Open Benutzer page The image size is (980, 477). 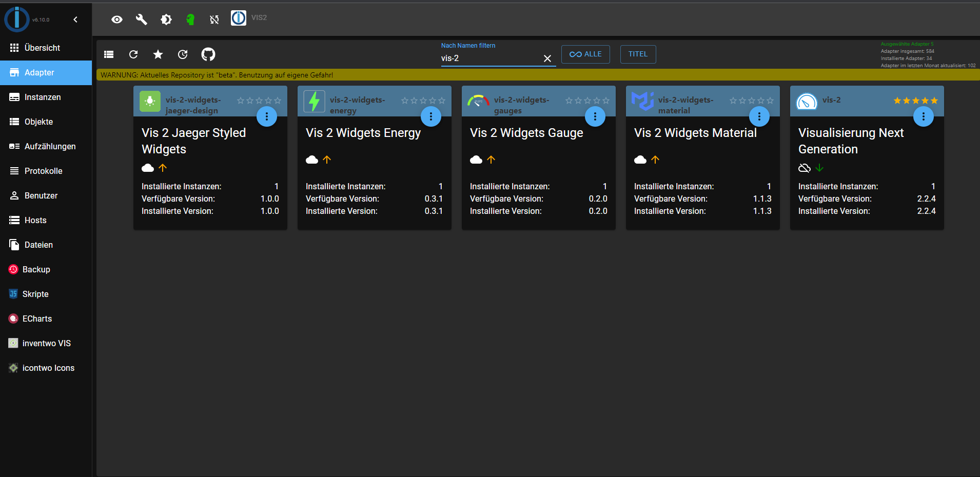46,195
